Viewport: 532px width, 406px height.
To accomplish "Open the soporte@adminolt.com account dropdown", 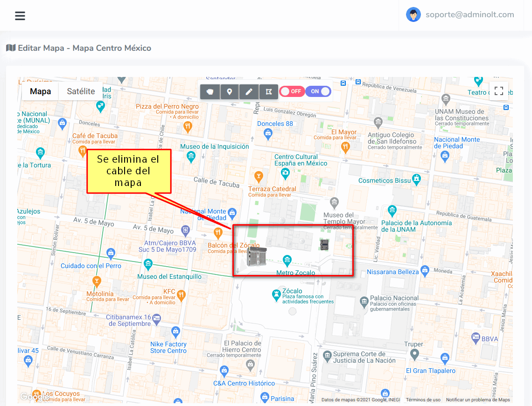I will coord(469,15).
